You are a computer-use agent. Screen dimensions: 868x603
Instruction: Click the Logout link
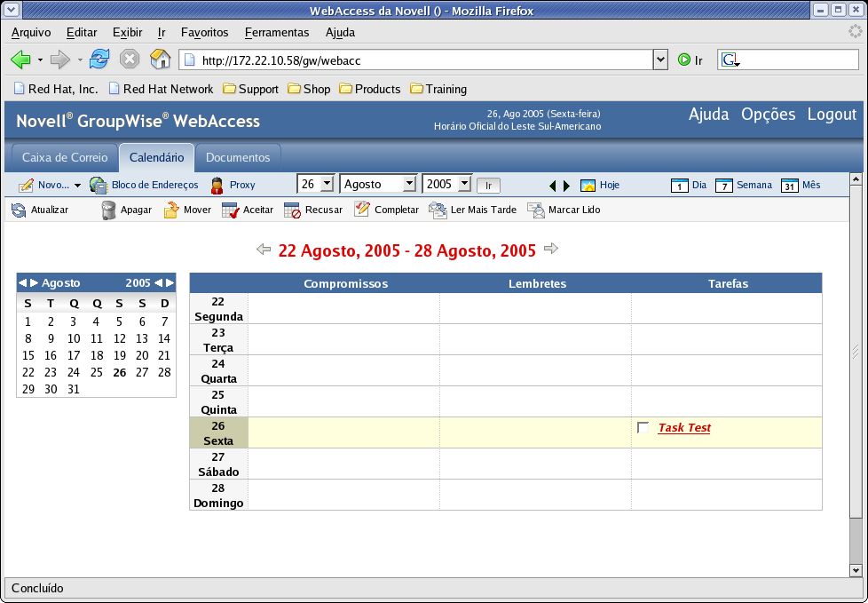[832, 114]
